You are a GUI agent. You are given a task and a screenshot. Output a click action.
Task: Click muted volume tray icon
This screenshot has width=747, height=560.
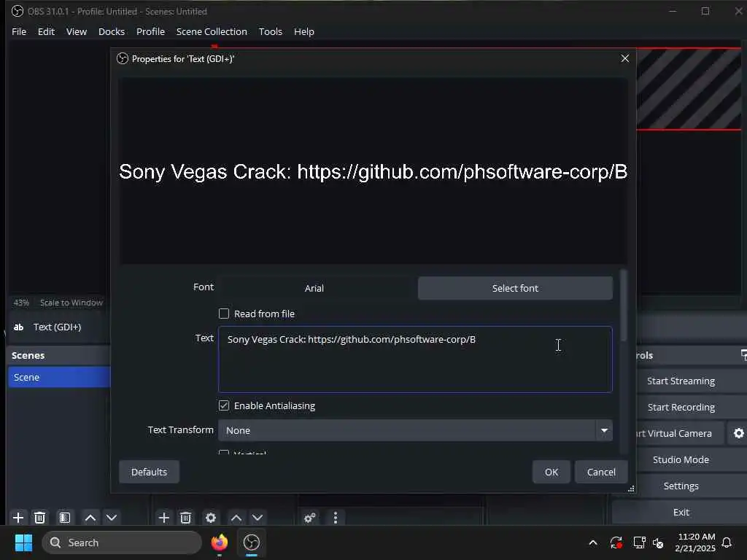659,542
